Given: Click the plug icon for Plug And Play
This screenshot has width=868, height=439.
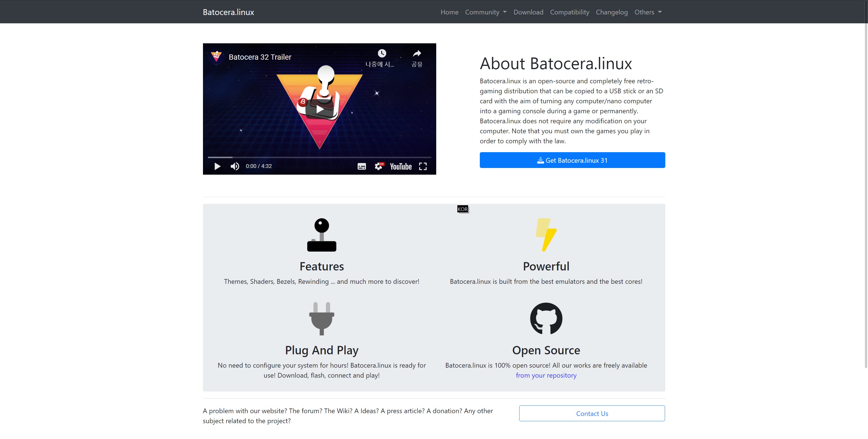Looking at the screenshot, I should click(322, 319).
